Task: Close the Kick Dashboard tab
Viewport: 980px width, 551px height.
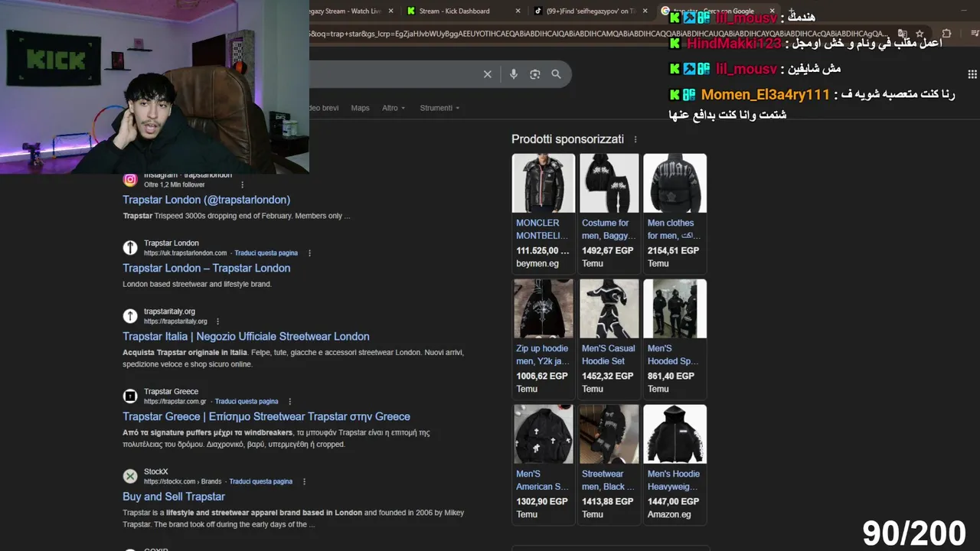Action: coord(518,11)
